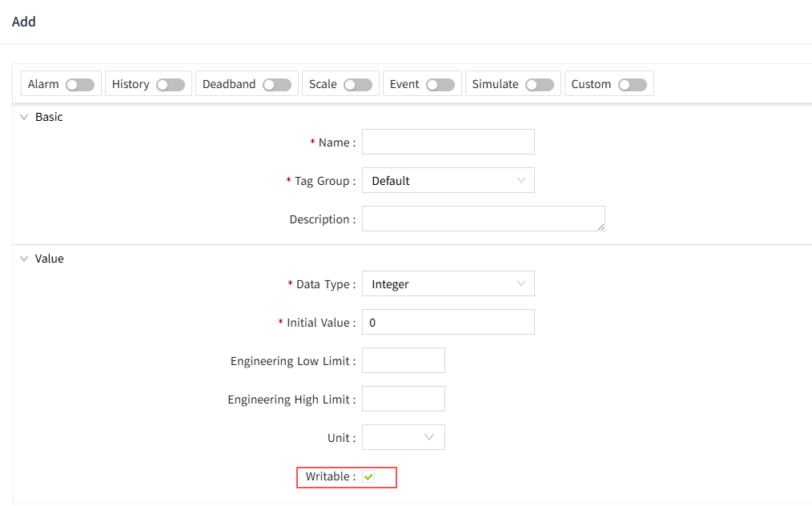
Task: Enable the Alarm toggle switch
Action: (80, 85)
